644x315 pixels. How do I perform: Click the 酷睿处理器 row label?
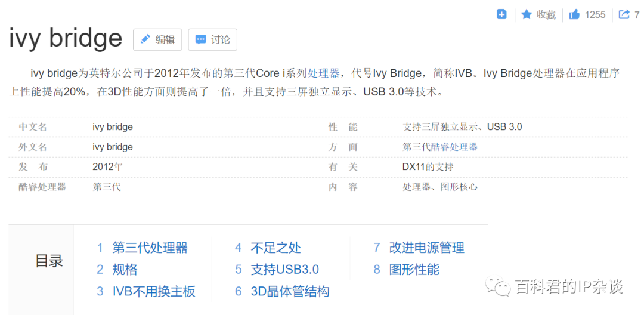coord(42,187)
